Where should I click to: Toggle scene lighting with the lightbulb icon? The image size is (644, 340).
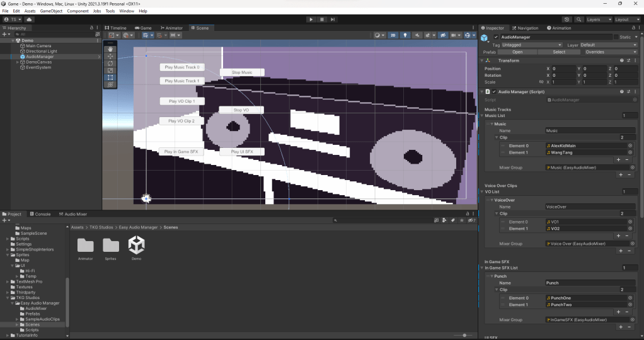[405, 35]
